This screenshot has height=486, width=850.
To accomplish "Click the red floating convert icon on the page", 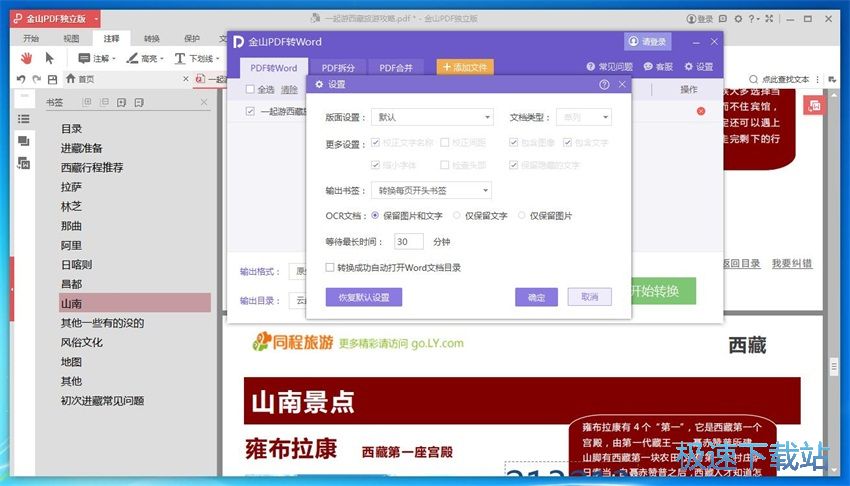I will click(814, 106).
